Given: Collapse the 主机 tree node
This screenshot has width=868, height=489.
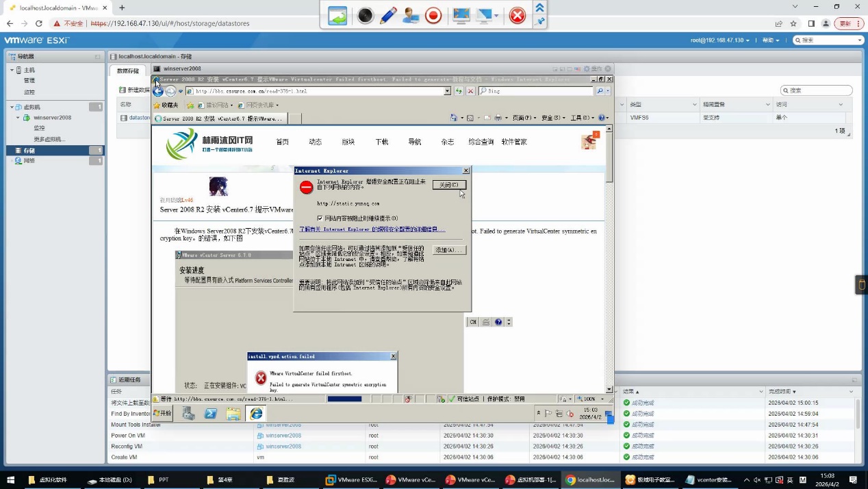Looking at the screenshot, I should click(12, 71).
